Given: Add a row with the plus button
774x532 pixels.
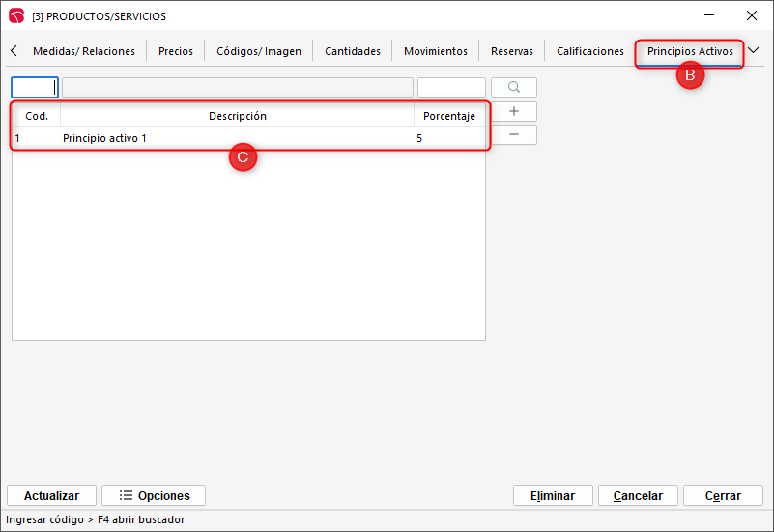Looking at the screenshot, I should (513, 111).
